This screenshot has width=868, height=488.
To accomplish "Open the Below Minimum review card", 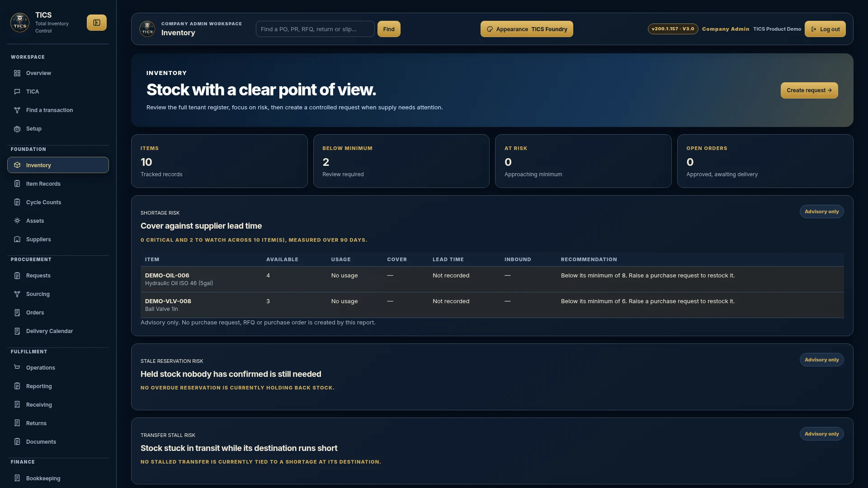I will (401, 161).
